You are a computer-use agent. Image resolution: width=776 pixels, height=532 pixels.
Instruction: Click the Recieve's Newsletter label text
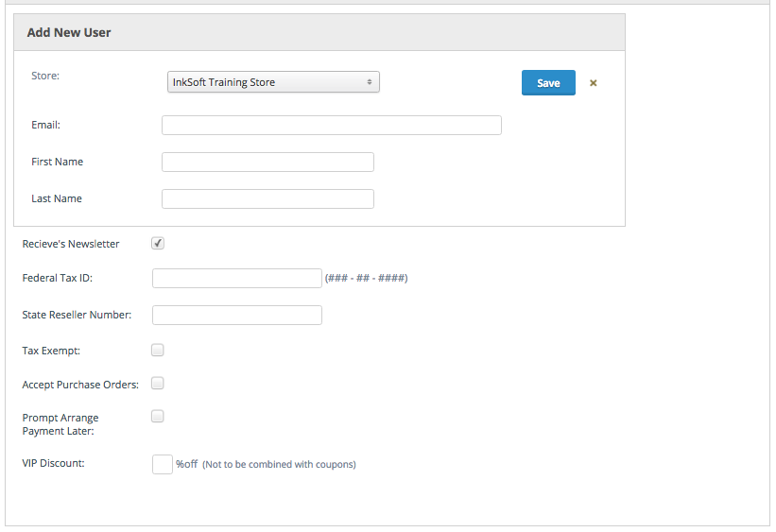(x=71, y=244)
